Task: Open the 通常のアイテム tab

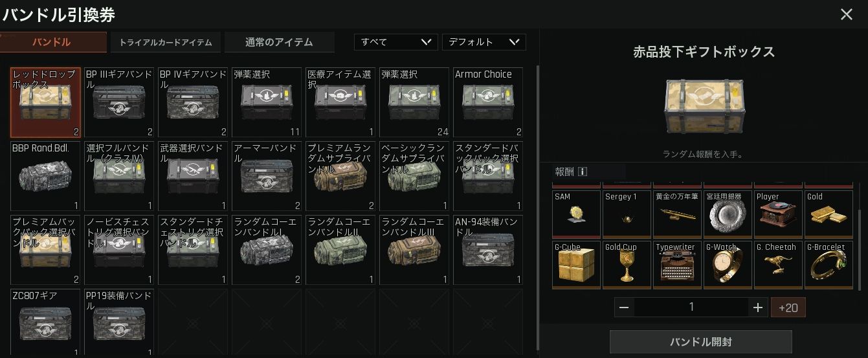Action: pos(279,43)
